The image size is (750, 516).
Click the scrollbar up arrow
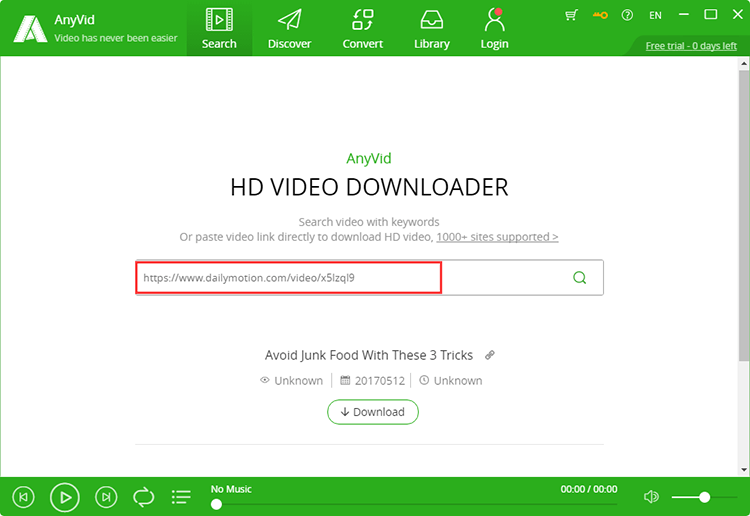[744, 63]
